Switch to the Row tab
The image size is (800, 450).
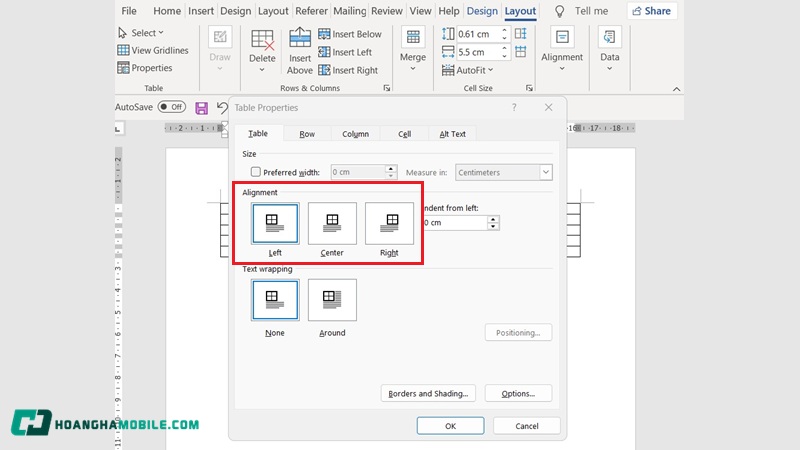tap(307, 134)
